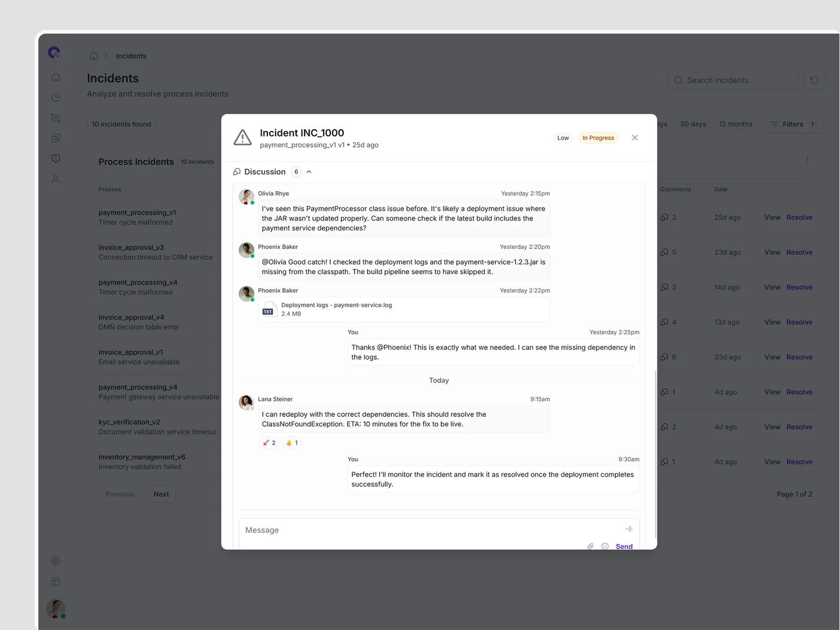This screenshot has height=630, width=840.
Task: Click the Message input field
Action: [430, 530]
